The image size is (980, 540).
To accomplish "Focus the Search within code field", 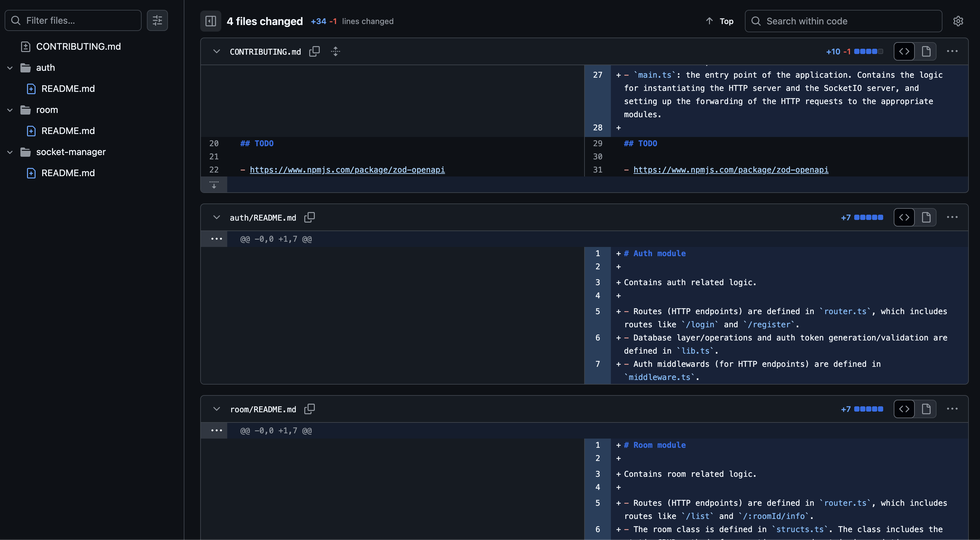I will coord(843,21).
